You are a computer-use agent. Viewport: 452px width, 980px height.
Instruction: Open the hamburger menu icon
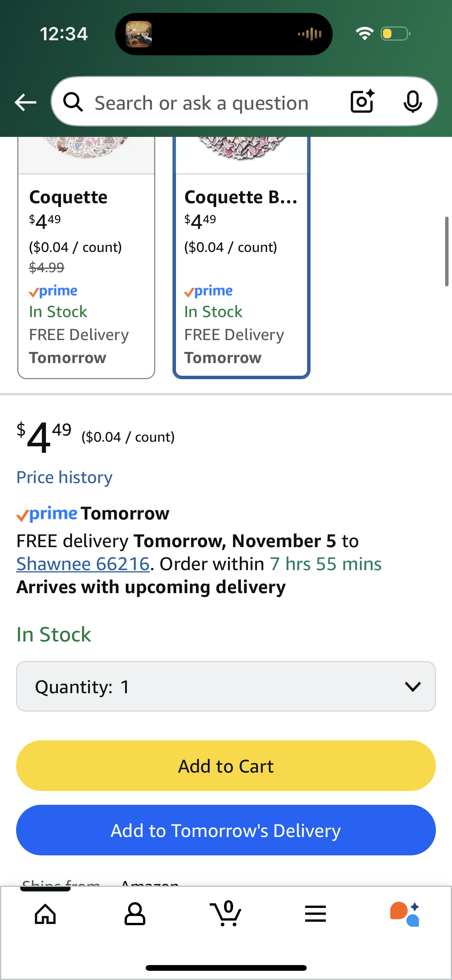(x=316, y=914)
